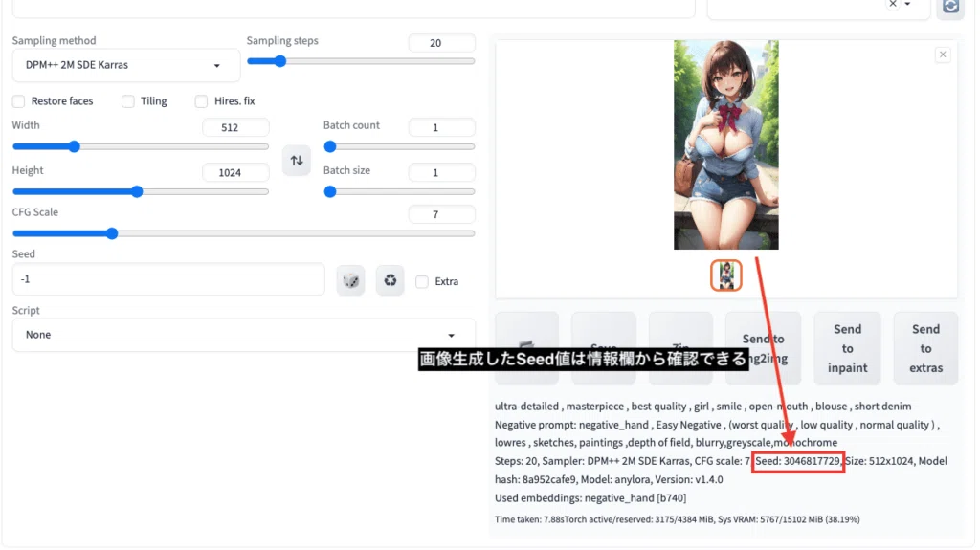Close the image preview with the X
The height and width of the screenshot is (550, 980).
(x=943, y=55)
